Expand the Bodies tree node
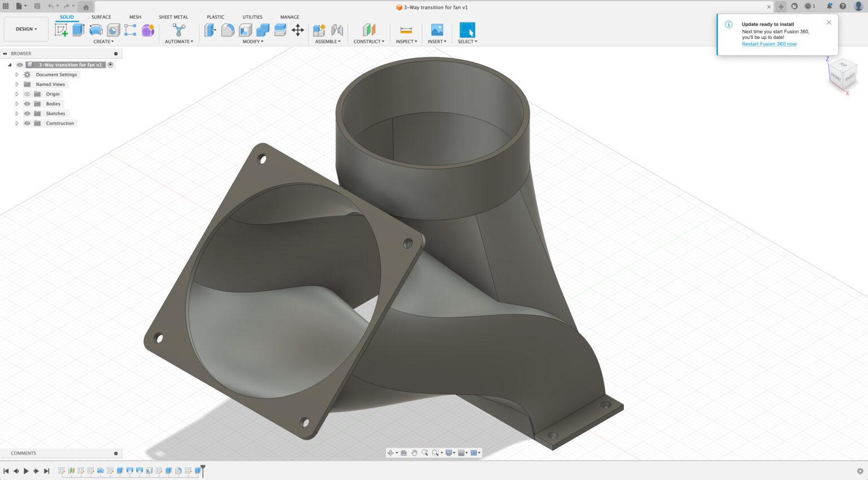868x480 pixels. [x=16, y=103]
